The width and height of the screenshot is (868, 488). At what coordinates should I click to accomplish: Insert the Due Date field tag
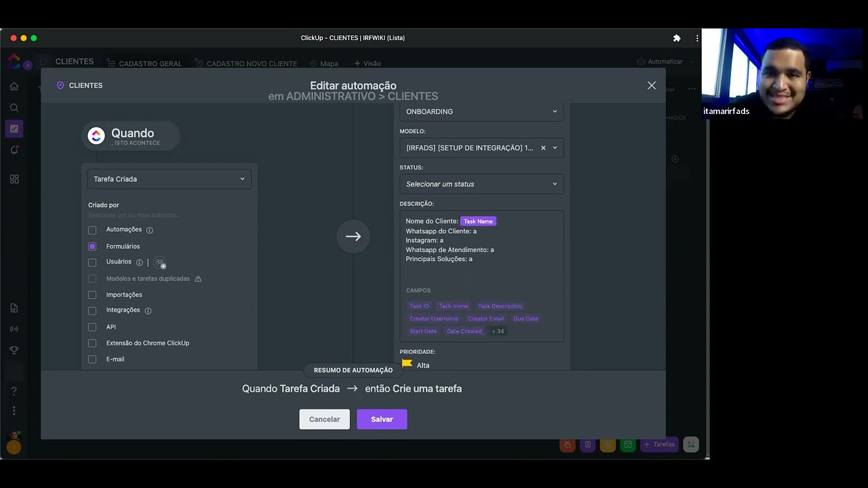[x=526, y=319]
